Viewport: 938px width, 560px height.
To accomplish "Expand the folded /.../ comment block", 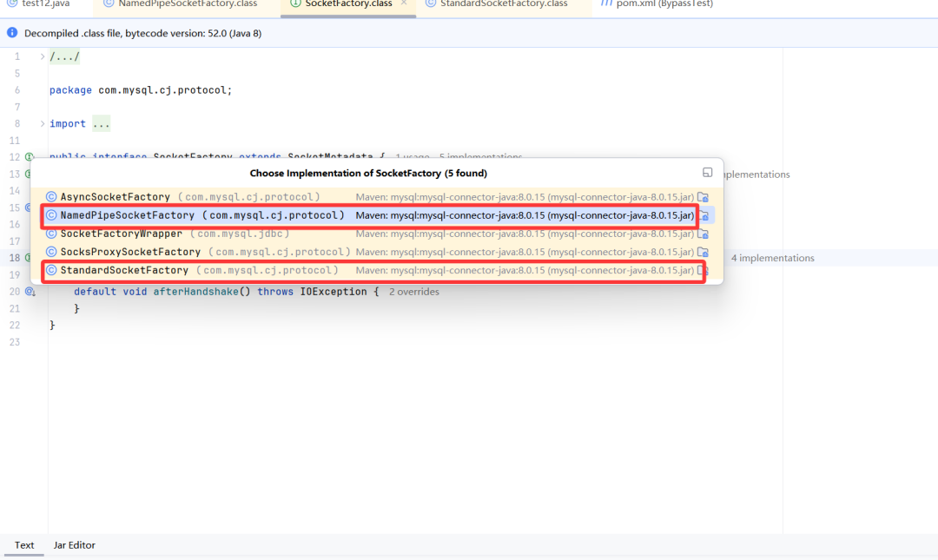I will [x=64, y=56].
